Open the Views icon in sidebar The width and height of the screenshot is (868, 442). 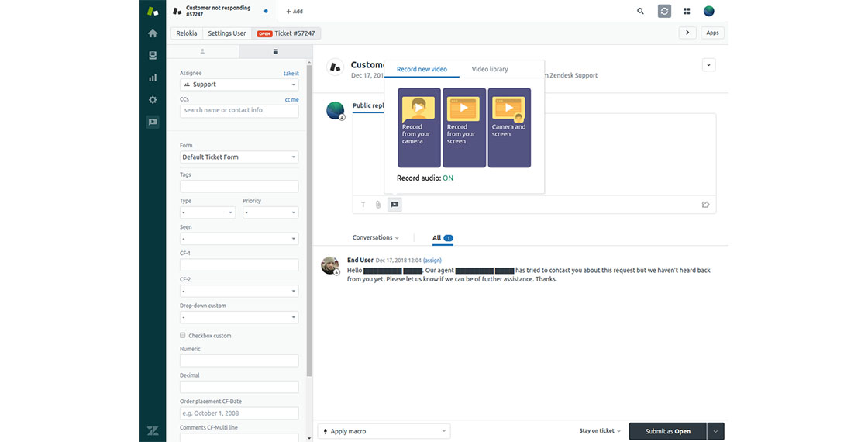153,55
